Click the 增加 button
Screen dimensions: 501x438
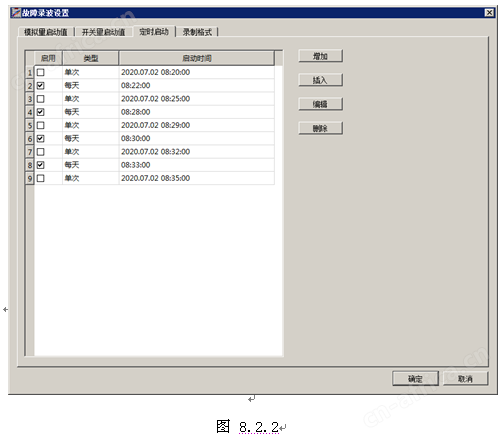[x=320, y=56]
